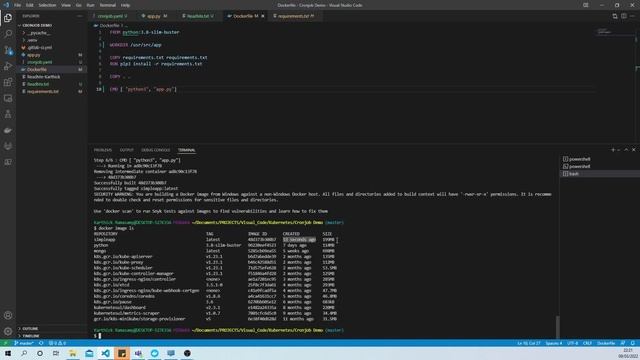Viewport: 640px width, 360px height.
Task: Click the Dockerfile breadcrumb above the editor
Action: click(x=109, y=25)
